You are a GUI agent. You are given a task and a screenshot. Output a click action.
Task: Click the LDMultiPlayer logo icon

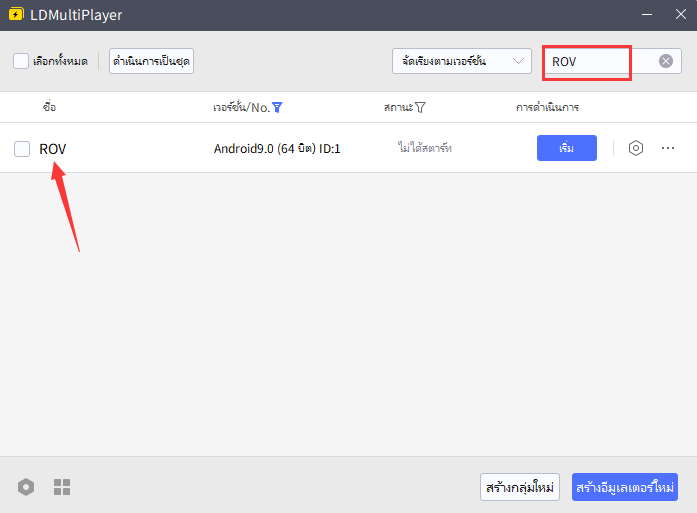click(16, 14)
